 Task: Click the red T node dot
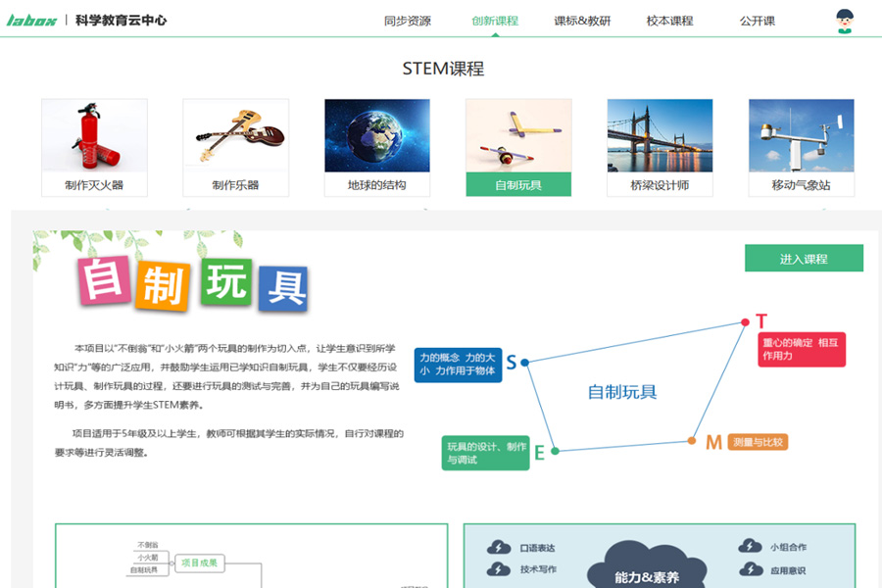tap(745, 322)
